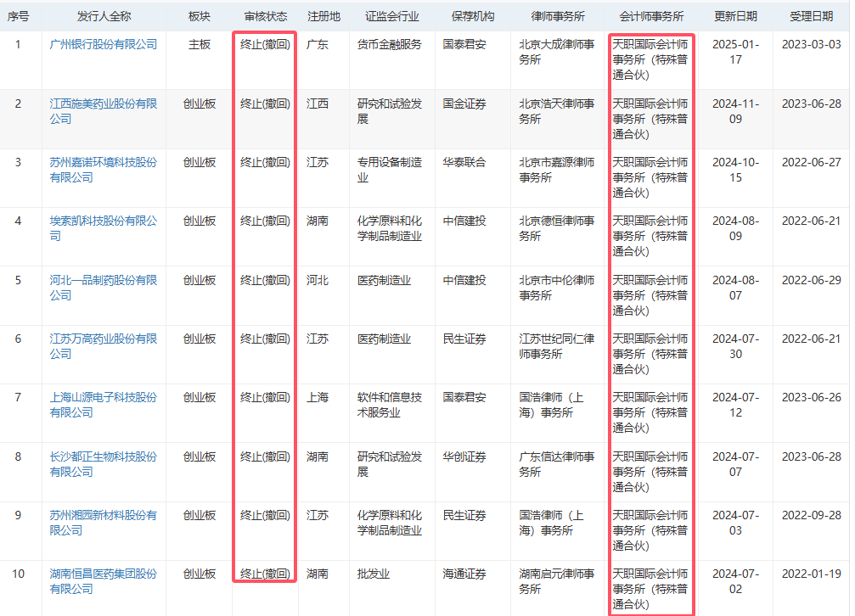Screen dimensions: 855x616
Task: Select update date 2025-01-17
Action: tap(735, 52)
